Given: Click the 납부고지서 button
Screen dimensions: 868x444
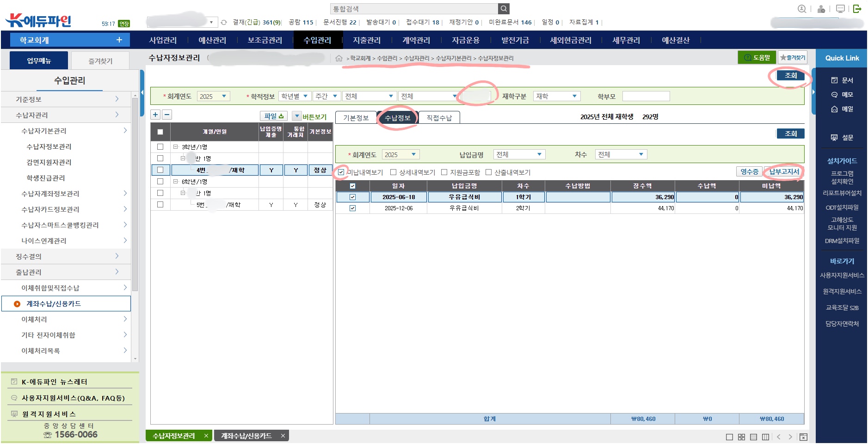Looking at the screenshot, I should click(x=784, y=171).
